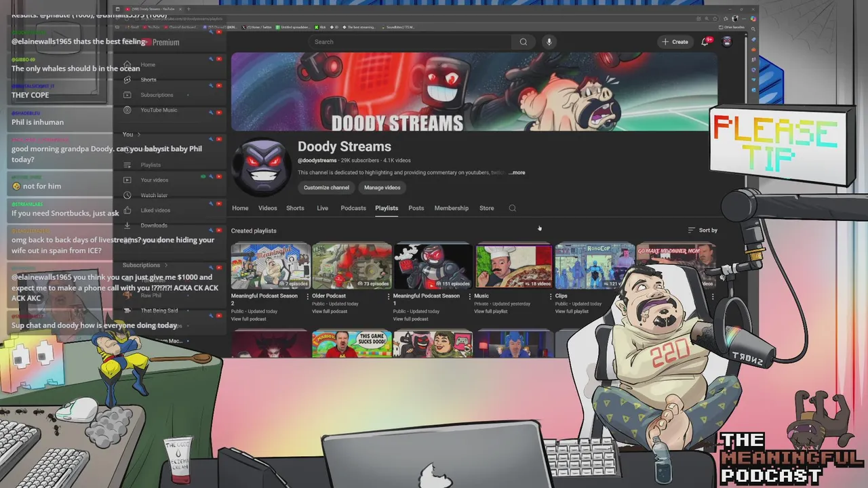Start voice search with the microphone icon
868x488 pixels.
point(549,42)
